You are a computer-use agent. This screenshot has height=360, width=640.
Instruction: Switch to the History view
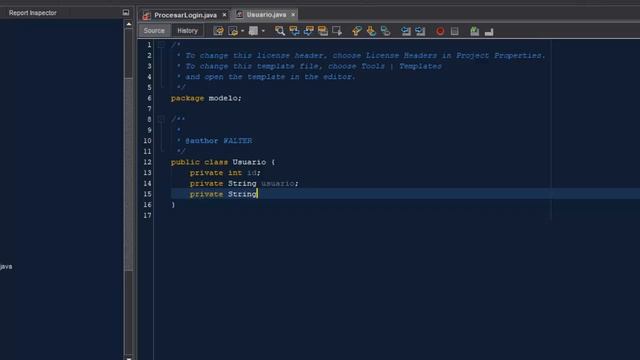[x=187, y=31]
